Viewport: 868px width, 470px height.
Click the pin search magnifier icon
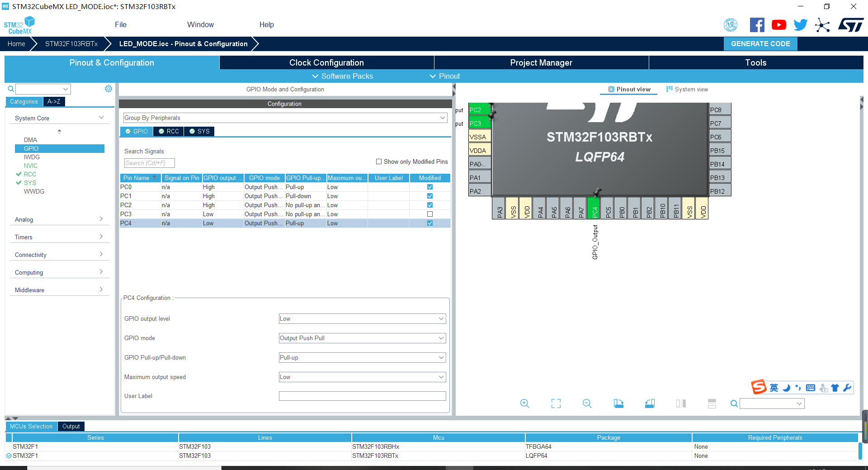(734, 404)
